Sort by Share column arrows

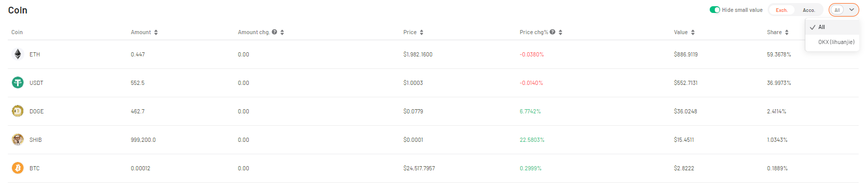pos(787,32)
